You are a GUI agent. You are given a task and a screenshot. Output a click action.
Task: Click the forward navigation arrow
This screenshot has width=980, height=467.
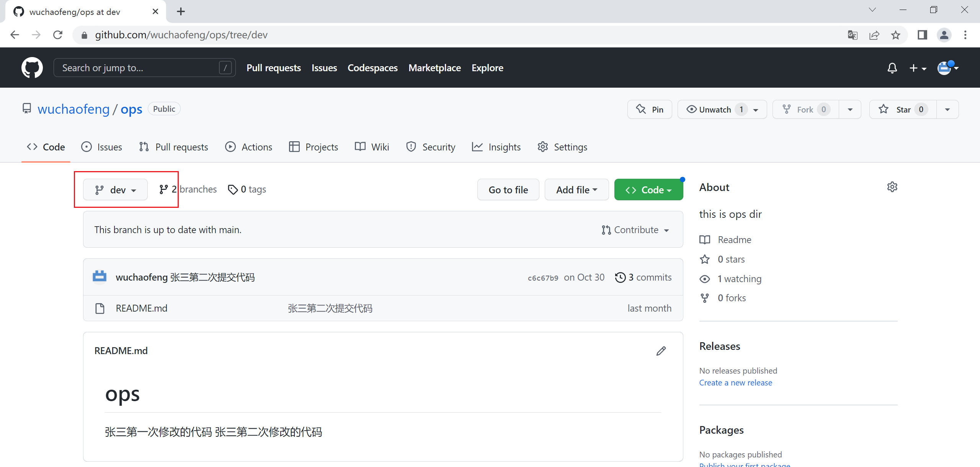point(36,35)
